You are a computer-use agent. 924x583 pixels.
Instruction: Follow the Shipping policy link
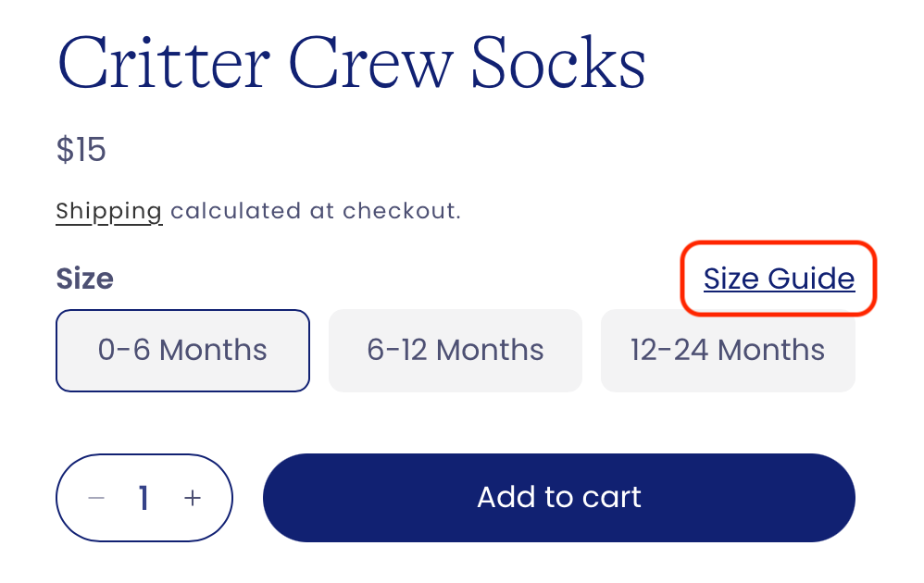[x=109, y=211]
